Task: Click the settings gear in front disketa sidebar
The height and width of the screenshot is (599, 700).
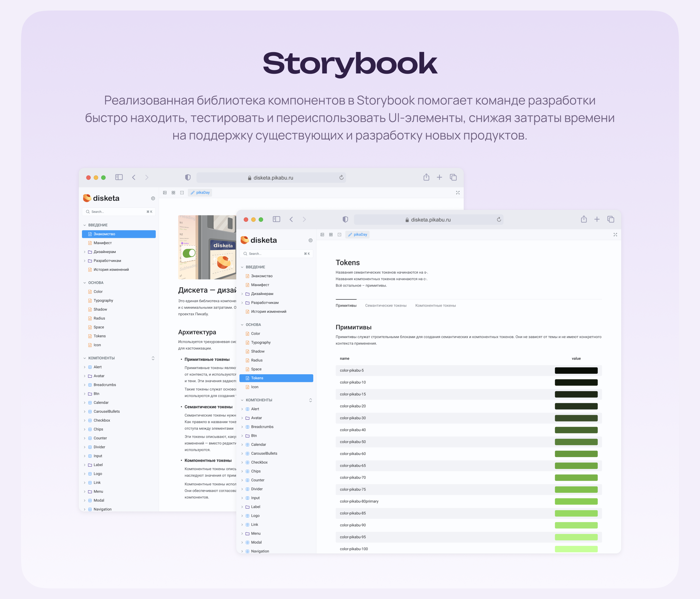Action: [x=310, y=240]
